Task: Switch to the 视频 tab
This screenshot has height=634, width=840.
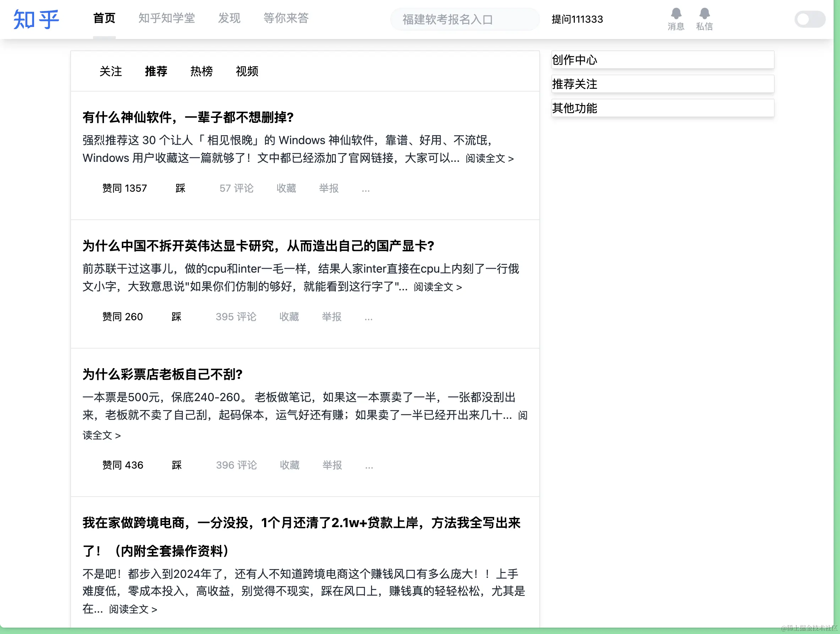Action: 247,71
